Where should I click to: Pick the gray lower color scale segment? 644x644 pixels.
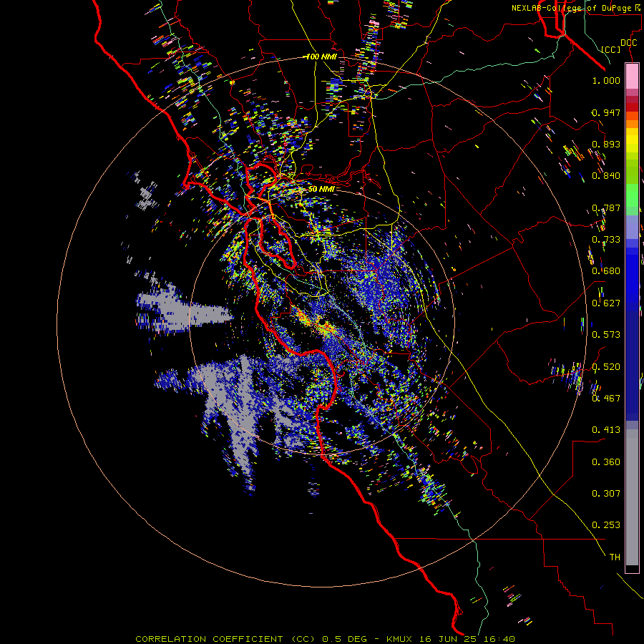coord(632,497)
